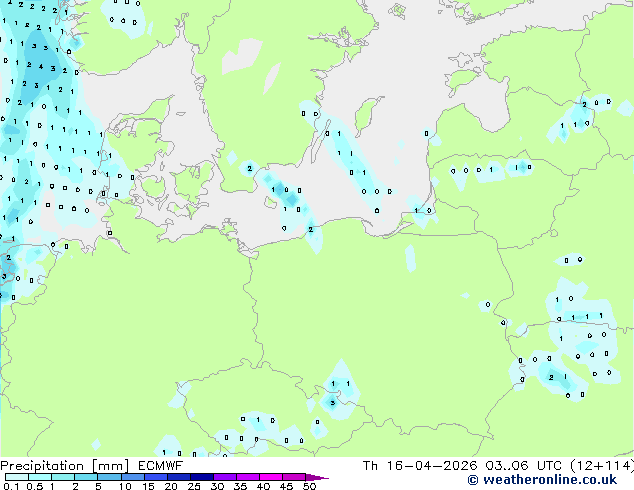
Task: Click the date 'Th 16-04-2026' text
Action: tap(420, 466)
